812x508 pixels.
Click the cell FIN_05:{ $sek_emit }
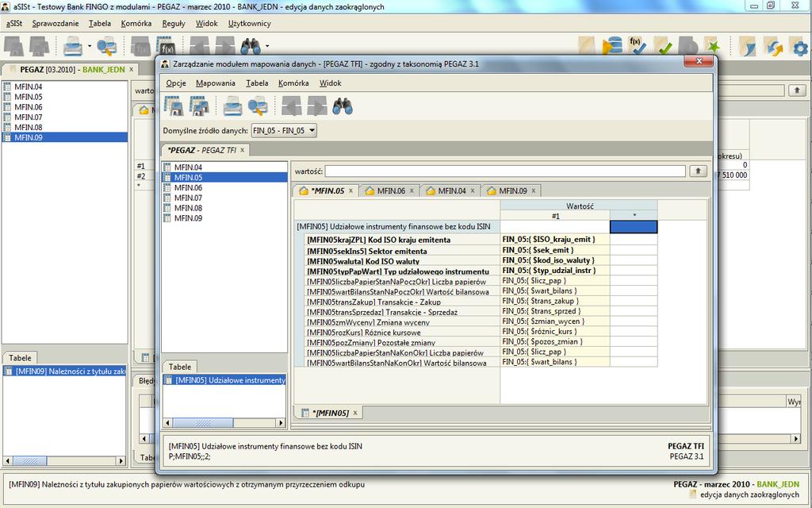pos(554,250)
